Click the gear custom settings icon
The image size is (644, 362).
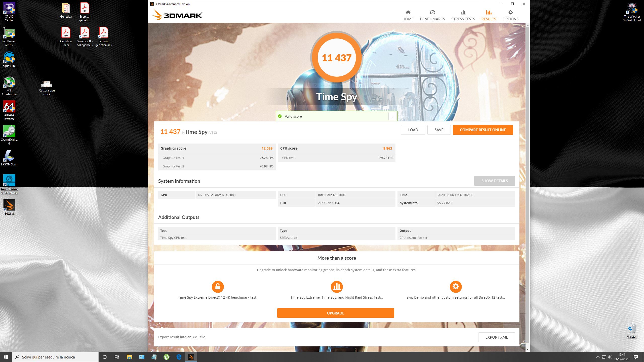pyautogui.click(x=456, y=287)
